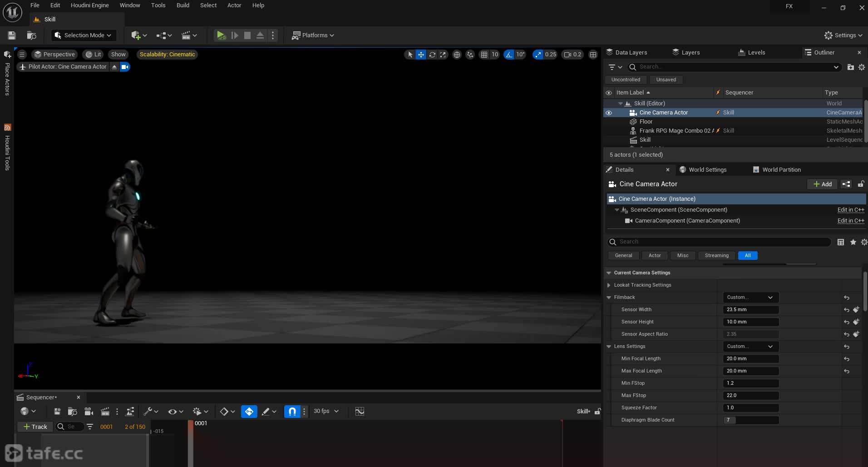Open the Tools menu
The image size is (868, 467).
158,5
